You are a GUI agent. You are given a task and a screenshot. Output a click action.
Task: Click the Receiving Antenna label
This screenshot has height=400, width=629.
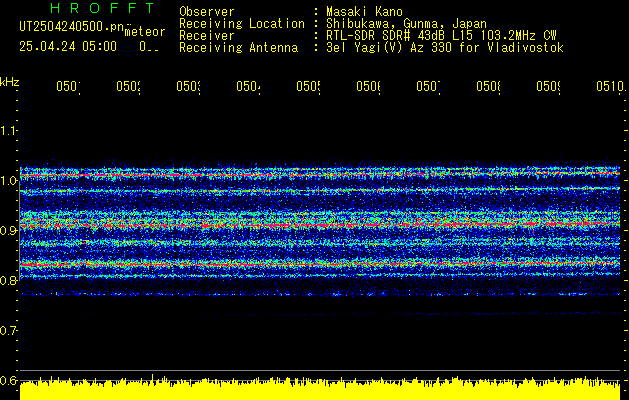[x=239, y=48]
